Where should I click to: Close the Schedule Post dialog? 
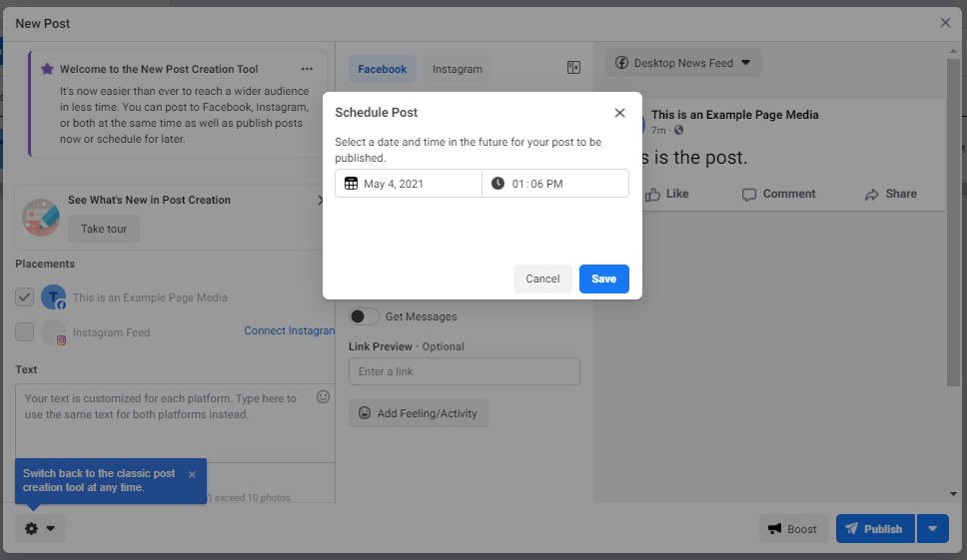[619, 113]
